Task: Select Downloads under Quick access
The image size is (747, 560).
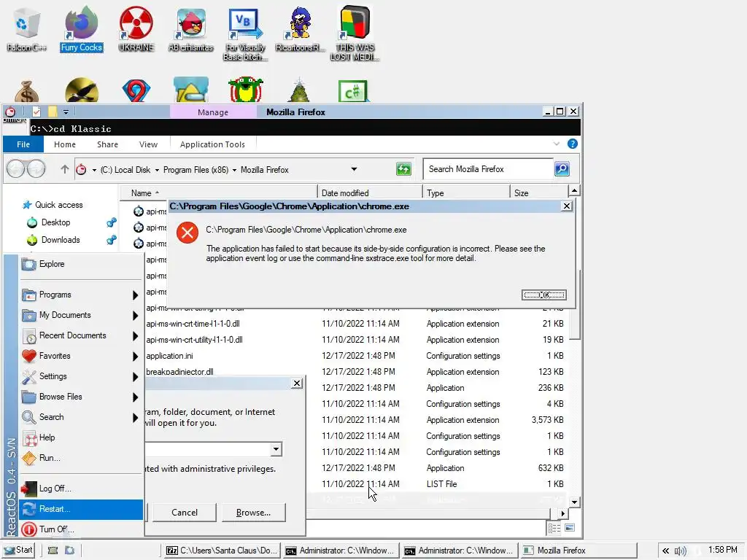Action: [x=61, y=240]
